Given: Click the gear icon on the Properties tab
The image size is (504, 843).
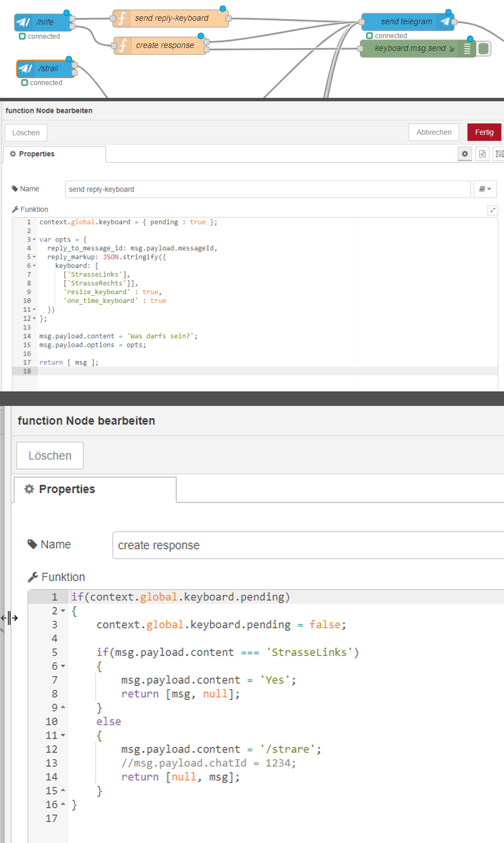Looking at the screenshot, I should (x=465, y=153).
